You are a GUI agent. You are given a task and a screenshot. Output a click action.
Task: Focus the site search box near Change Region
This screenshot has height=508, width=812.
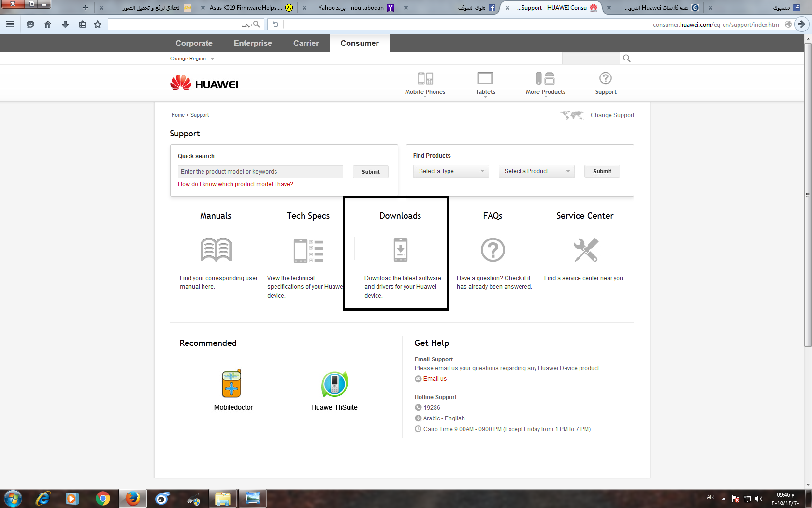[591, 59]
